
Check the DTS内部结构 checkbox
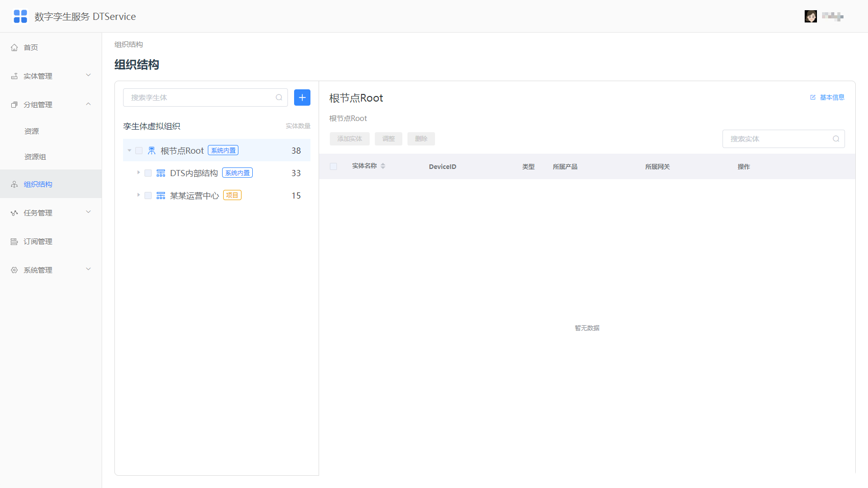[148, 173]
